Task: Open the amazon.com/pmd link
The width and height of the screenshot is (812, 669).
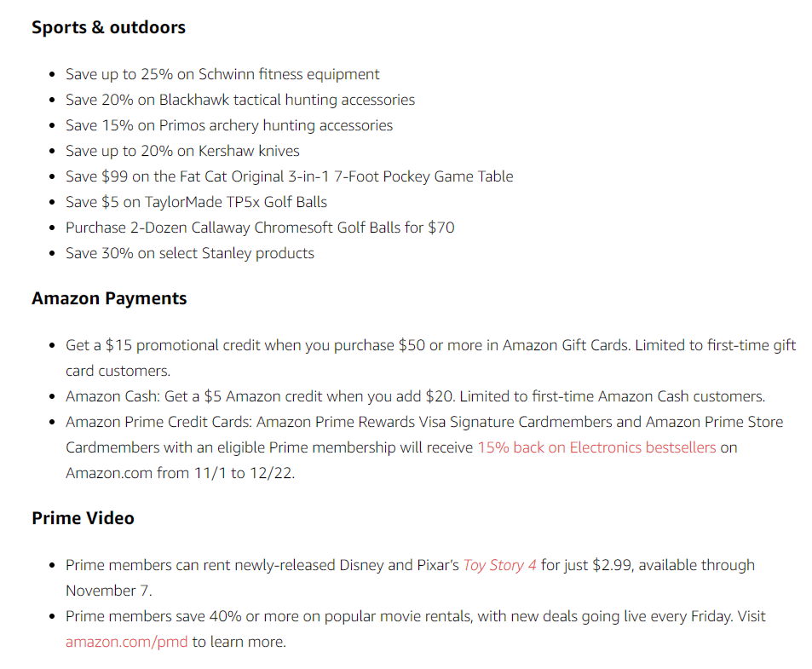Action: click(x=126, y=642)
